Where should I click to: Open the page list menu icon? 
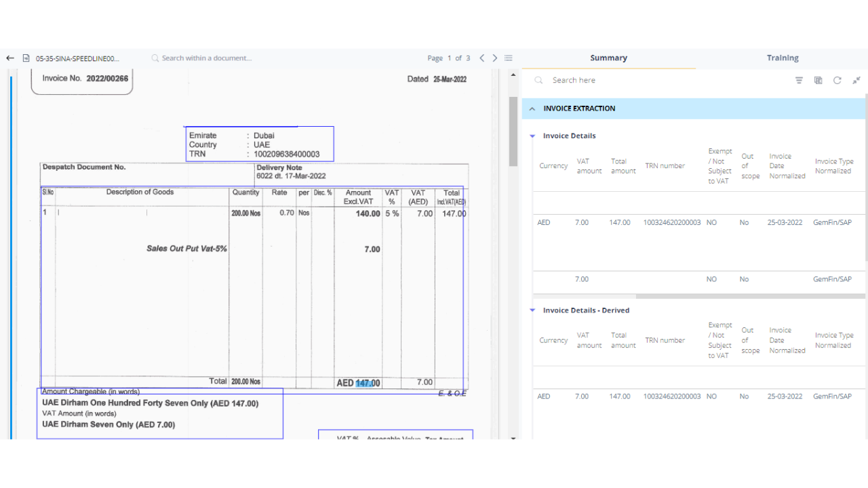509,58
